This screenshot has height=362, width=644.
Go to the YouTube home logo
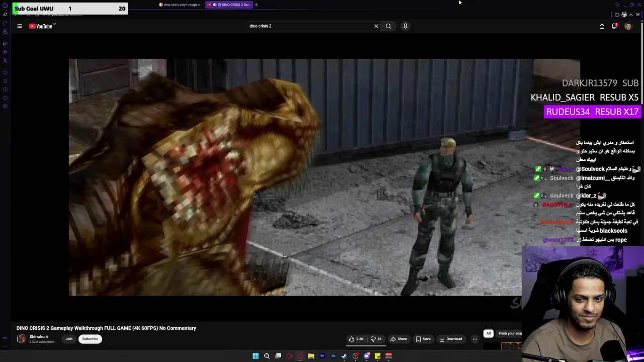[x=41, y=26]
